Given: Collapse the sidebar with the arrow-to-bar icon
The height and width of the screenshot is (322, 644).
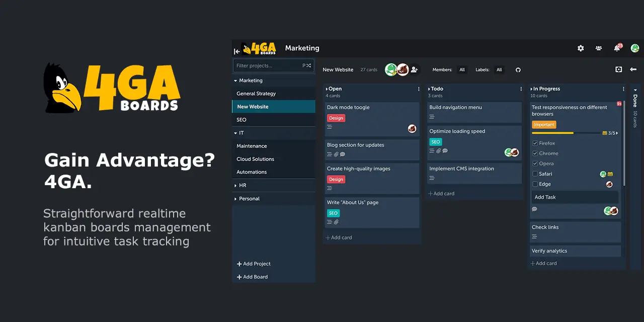Looking at the screenshot, I should (x=236, y=51).
